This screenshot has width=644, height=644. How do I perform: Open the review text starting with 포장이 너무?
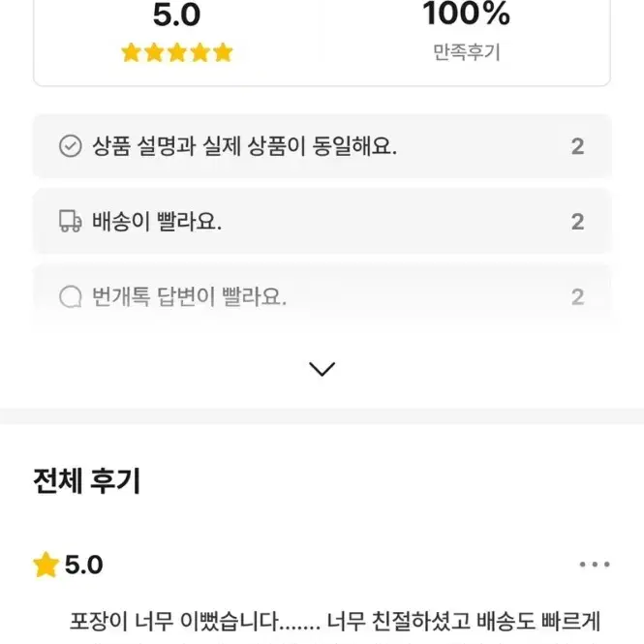(335, 622)
